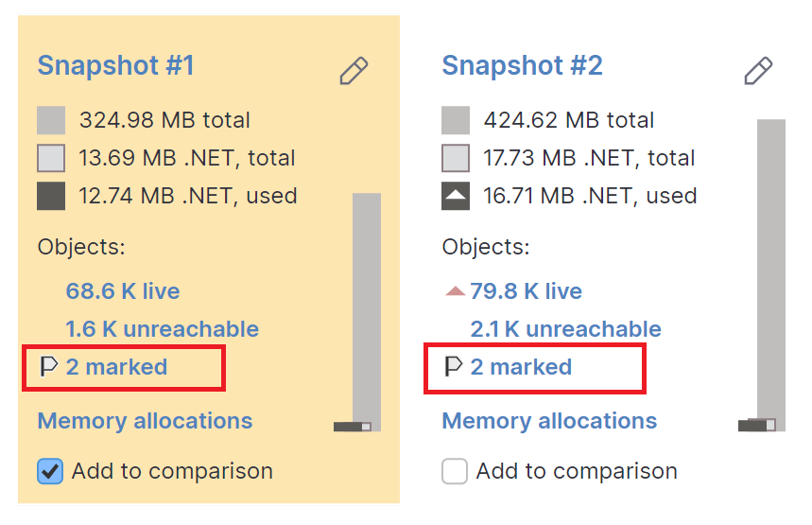Open 2.1 K unreachable objects link
Image resolution: width=812 pixels, height=525 pixels.
[565, 329]
